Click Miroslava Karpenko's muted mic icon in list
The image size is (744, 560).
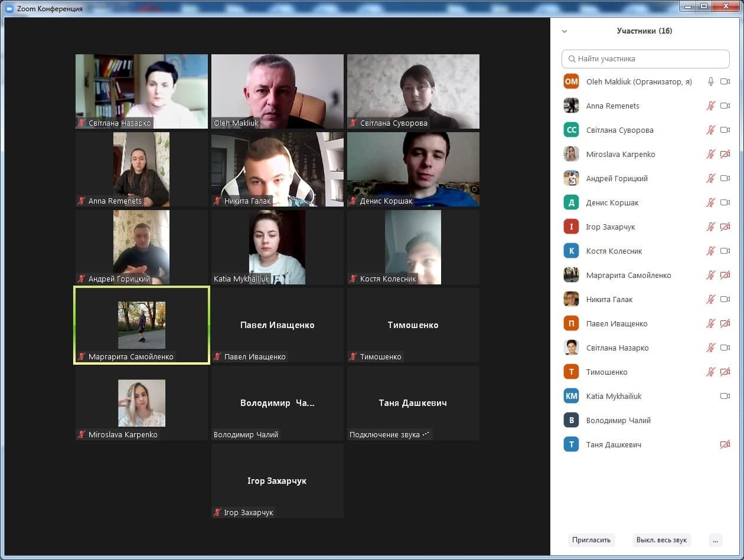[711, 154]
